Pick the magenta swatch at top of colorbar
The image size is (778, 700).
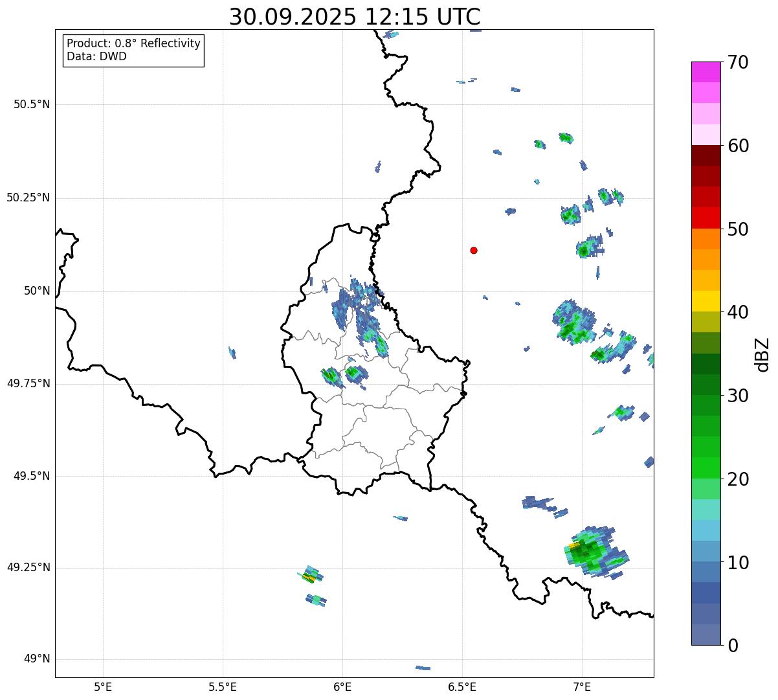706,72
